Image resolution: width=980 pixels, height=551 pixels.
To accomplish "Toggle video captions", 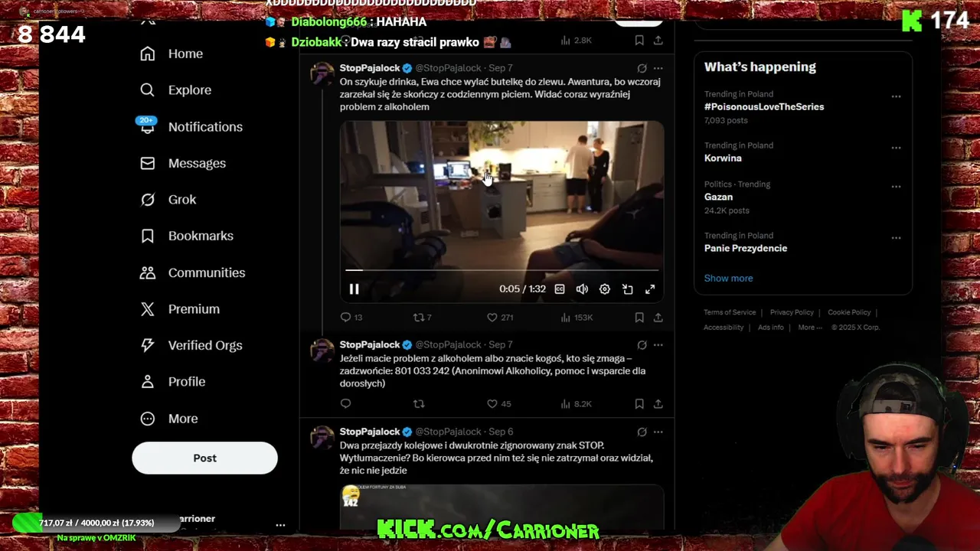I will [560, 289].
